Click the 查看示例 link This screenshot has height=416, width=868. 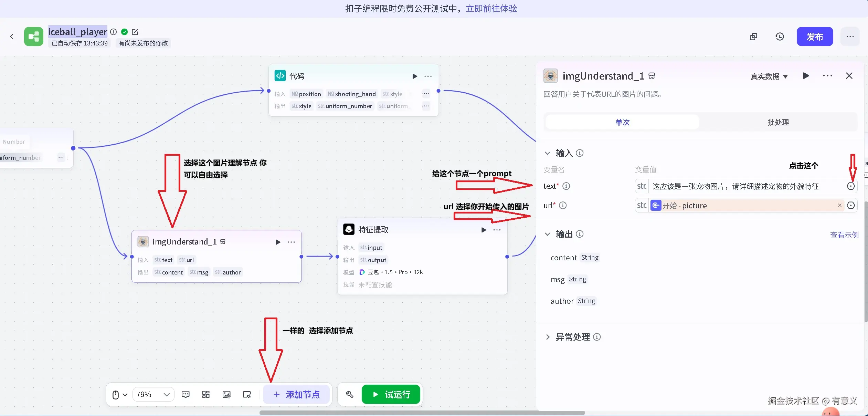pos(844,235)
